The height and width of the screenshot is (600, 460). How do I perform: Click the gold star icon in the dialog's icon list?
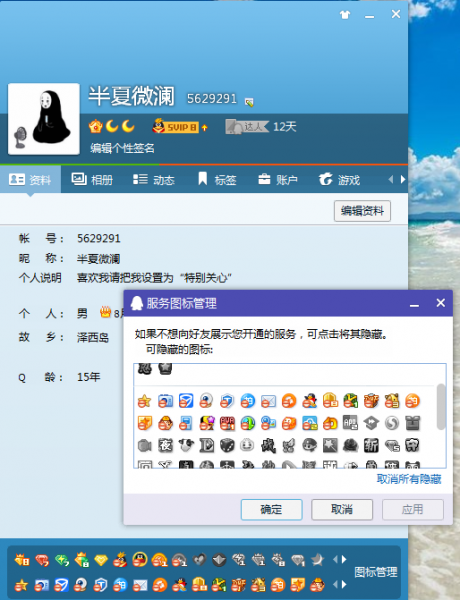pyautogui.click(x=144, y=401)
